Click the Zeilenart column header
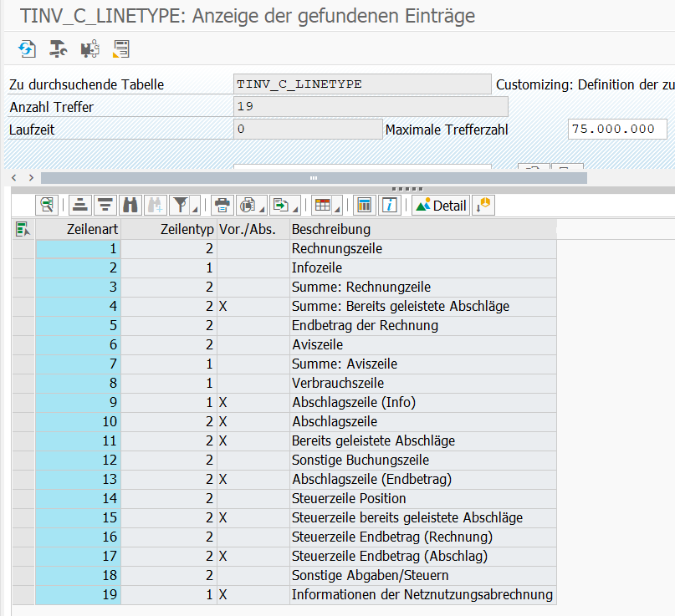The height and width of the screenshot is (616, 675). (90, 229)
